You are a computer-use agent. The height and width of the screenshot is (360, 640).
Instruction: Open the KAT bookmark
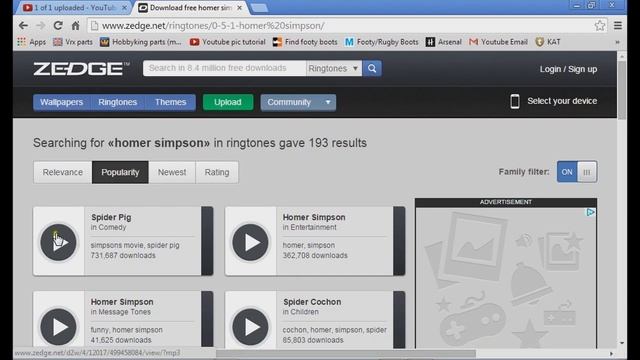548,42
